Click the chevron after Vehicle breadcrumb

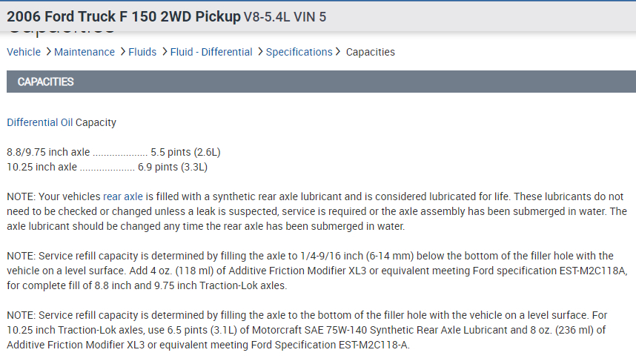click(47, 52)
